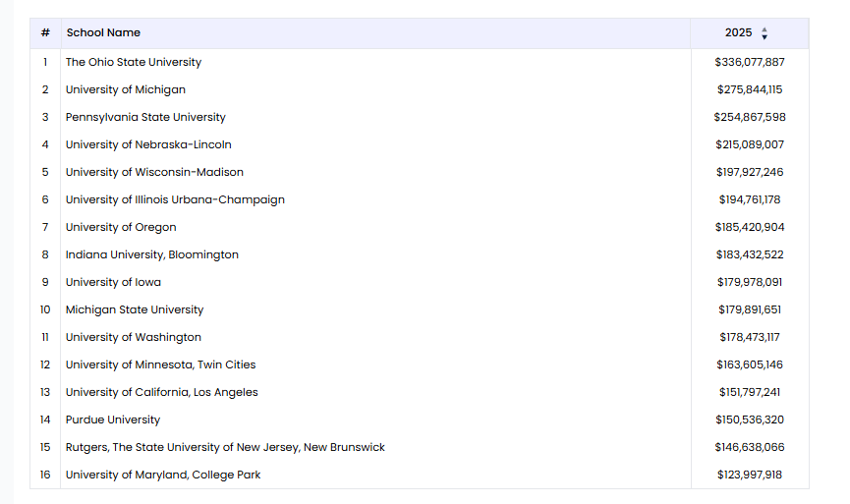Click rank number 8 in Indiana row
The image size is (850, 504).
(x=45, y=254)
